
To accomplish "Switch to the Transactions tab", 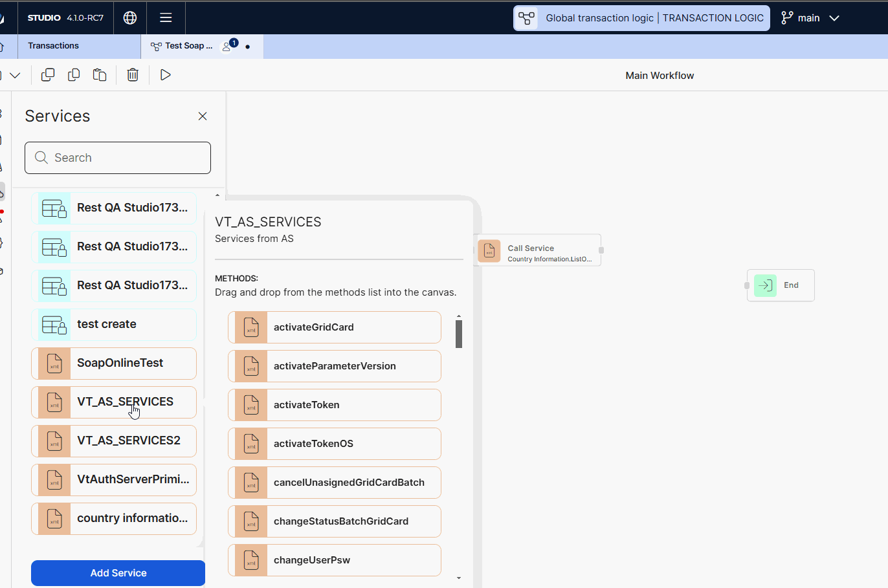I will click(x=54, y=46).
